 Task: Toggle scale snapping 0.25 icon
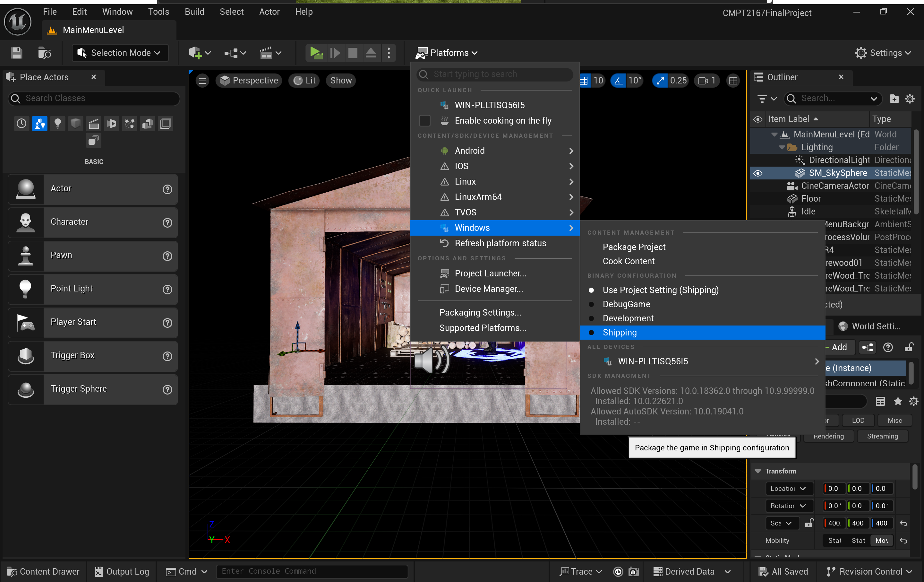point(660,81)
